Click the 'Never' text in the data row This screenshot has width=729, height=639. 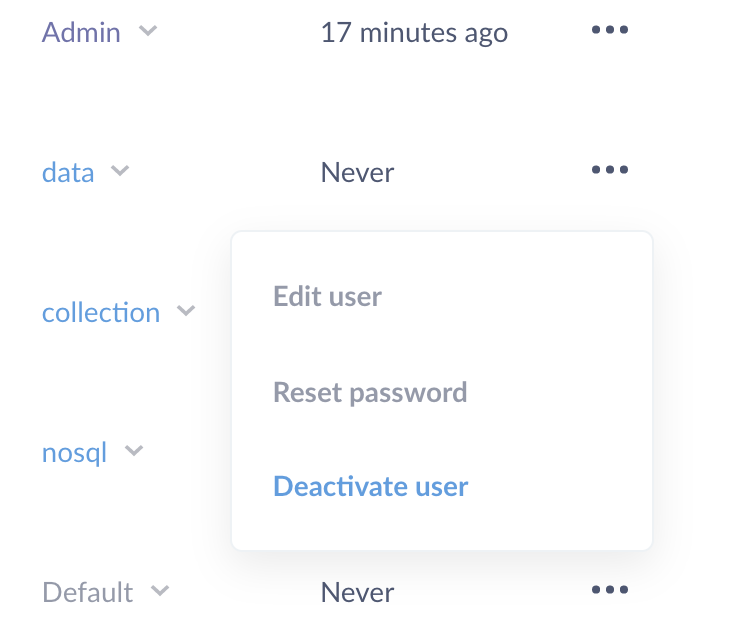(x=357, y=172)
